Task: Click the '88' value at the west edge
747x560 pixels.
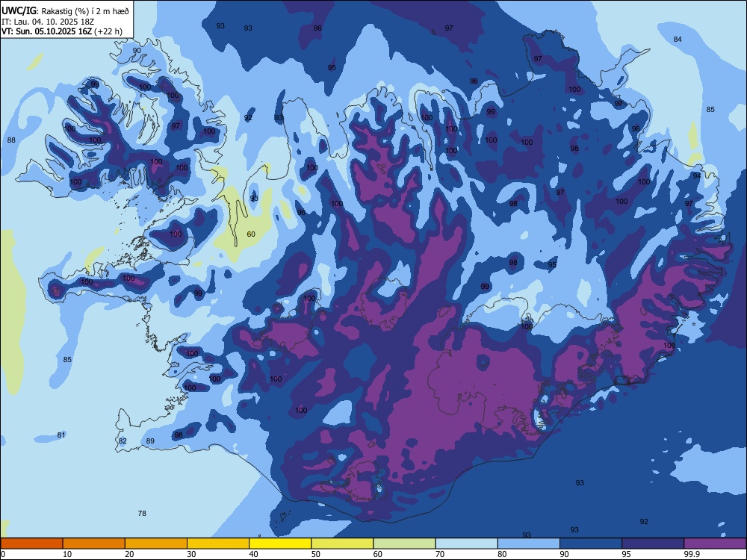Action: click(x=11, y=140)
